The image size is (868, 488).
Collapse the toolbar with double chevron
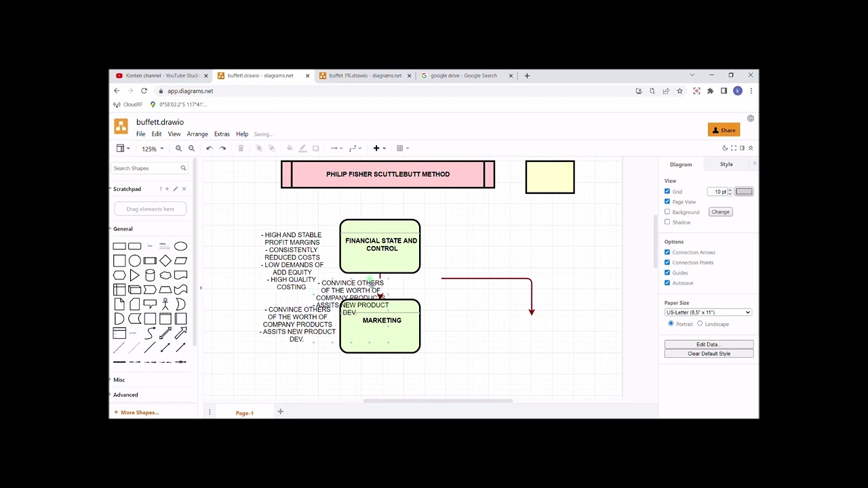(750, 148)
